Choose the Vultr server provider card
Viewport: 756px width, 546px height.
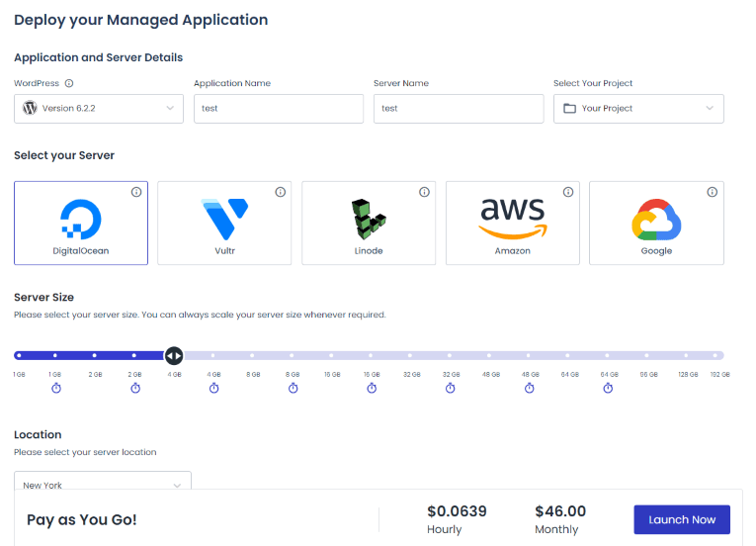[224, 223]
